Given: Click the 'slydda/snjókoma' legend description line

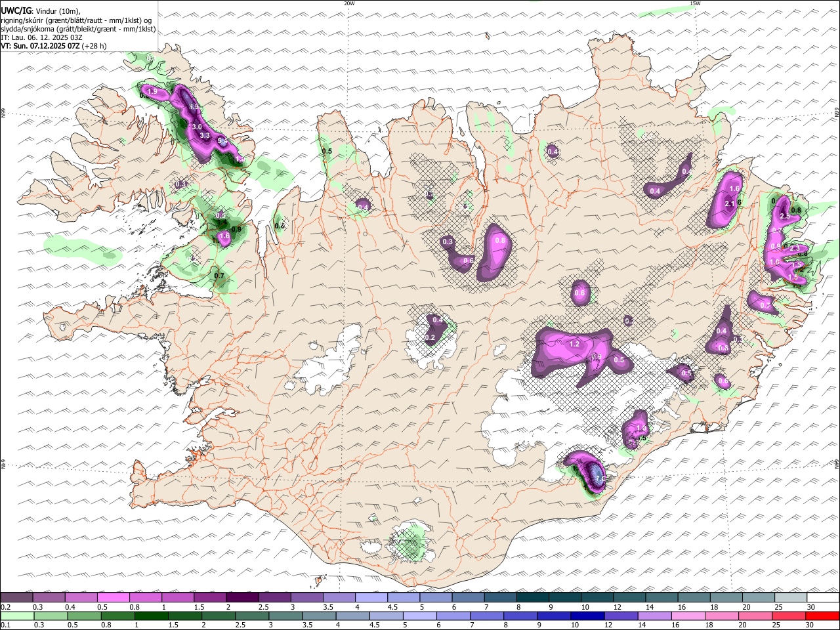Looking at the screenshot, I should [78, 29].
